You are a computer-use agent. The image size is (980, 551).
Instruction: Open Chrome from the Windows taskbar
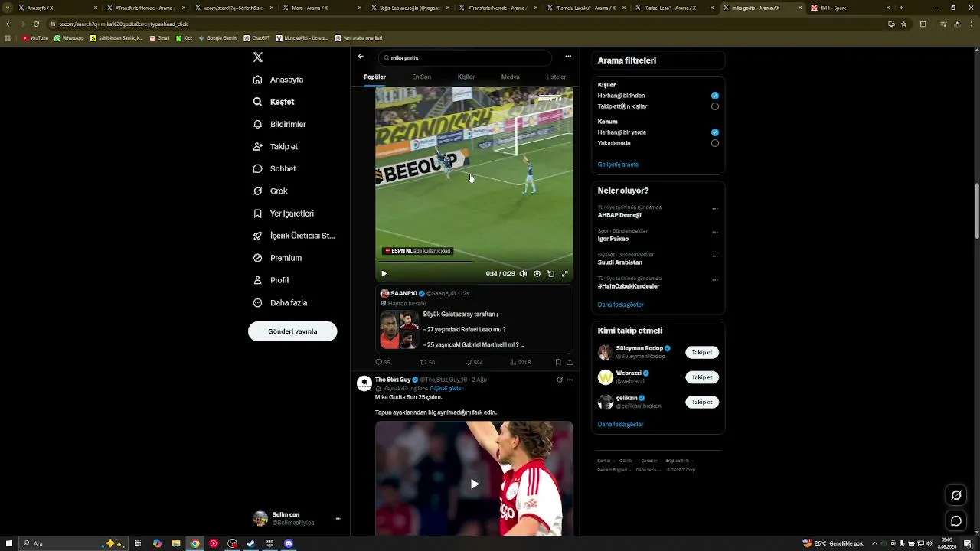coord(194,543)
